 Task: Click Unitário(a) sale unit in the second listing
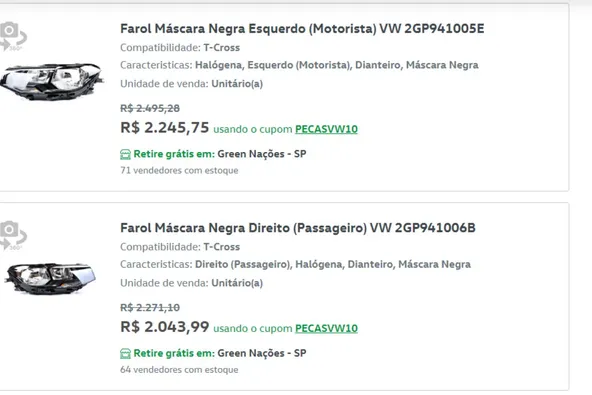(237, 283)
